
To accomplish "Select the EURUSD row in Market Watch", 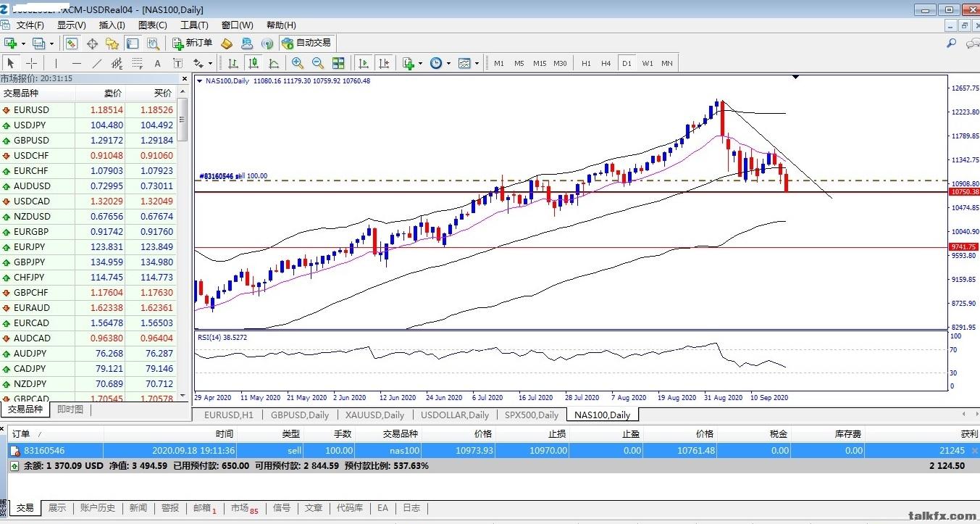I will pos(88,110).
